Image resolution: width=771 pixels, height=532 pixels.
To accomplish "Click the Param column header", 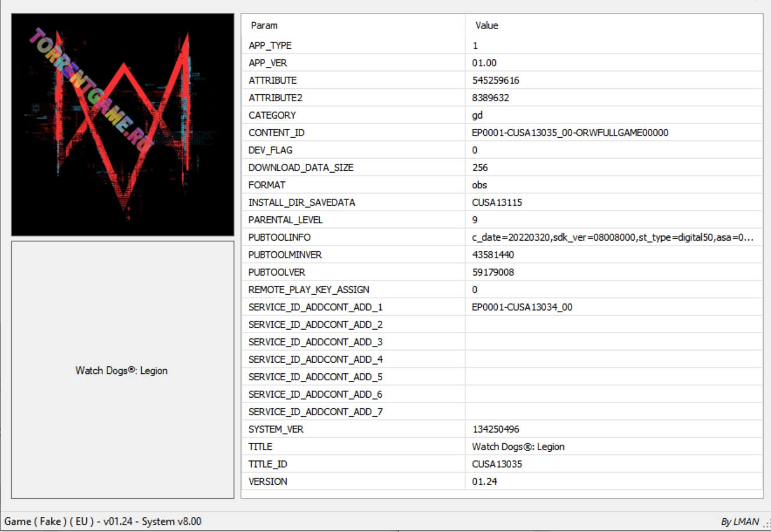I will click(264, 26).
